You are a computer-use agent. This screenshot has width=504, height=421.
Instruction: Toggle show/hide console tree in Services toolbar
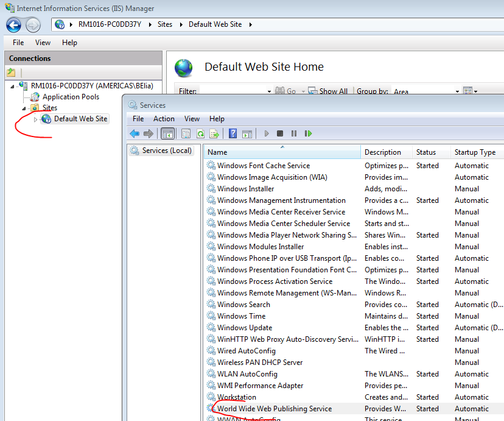coord(168,133)
